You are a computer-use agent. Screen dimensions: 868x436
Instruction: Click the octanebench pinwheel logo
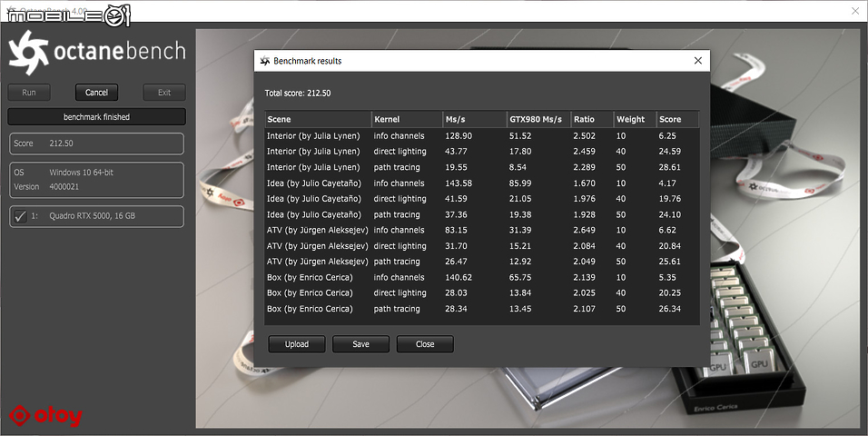pyautogui.click(x=28, y=52)
